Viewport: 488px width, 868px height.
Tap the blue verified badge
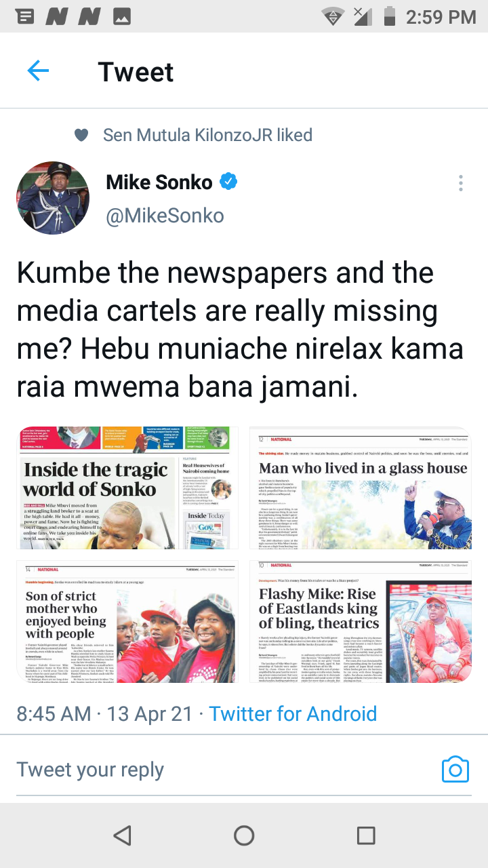[229, 181]
